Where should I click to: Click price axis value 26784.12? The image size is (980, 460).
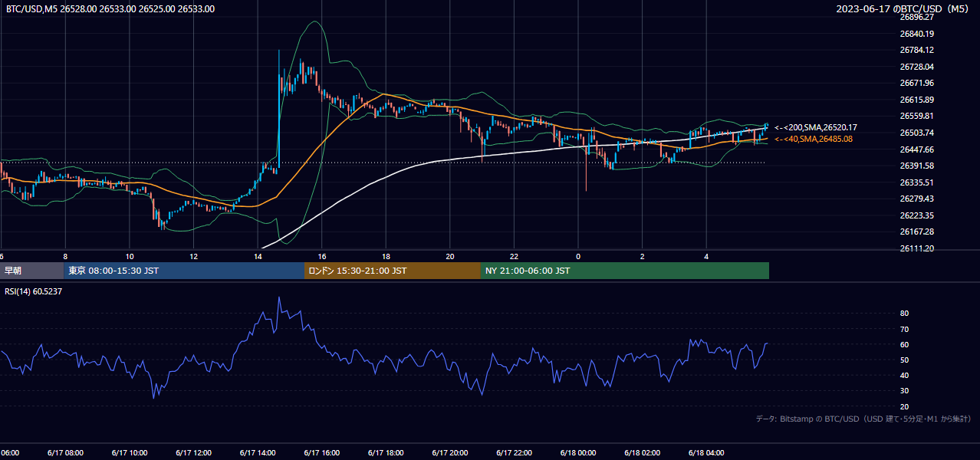[917, 50]
